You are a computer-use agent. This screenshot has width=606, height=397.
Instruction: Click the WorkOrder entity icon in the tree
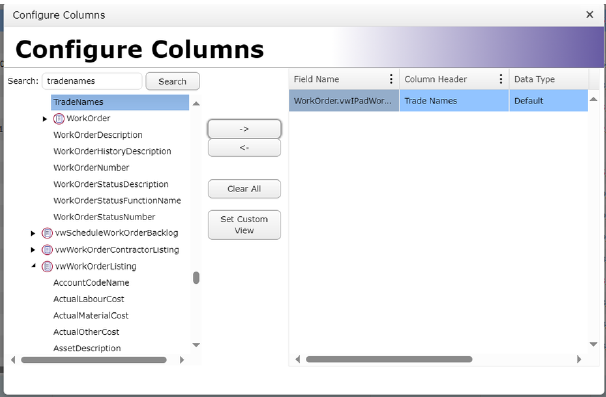coord(59,119)
